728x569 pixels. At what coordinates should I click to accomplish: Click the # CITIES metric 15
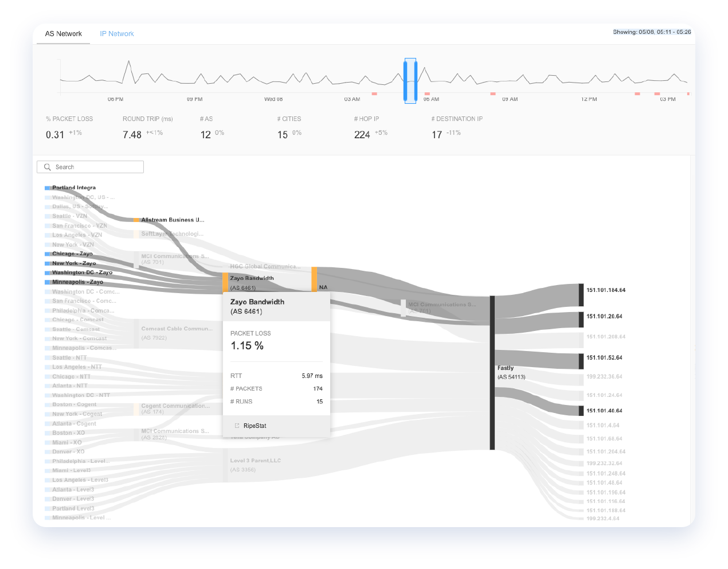coord(283,135)
